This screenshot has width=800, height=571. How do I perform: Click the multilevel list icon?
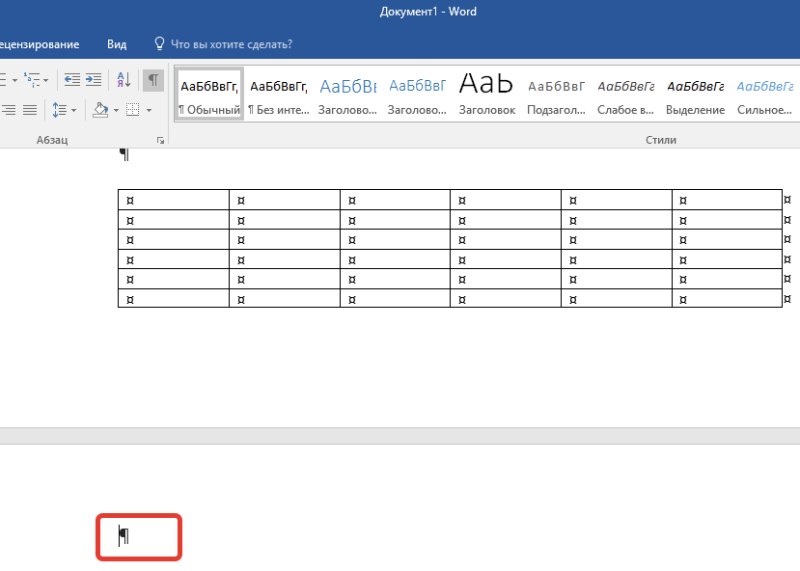tap(33, 79)
